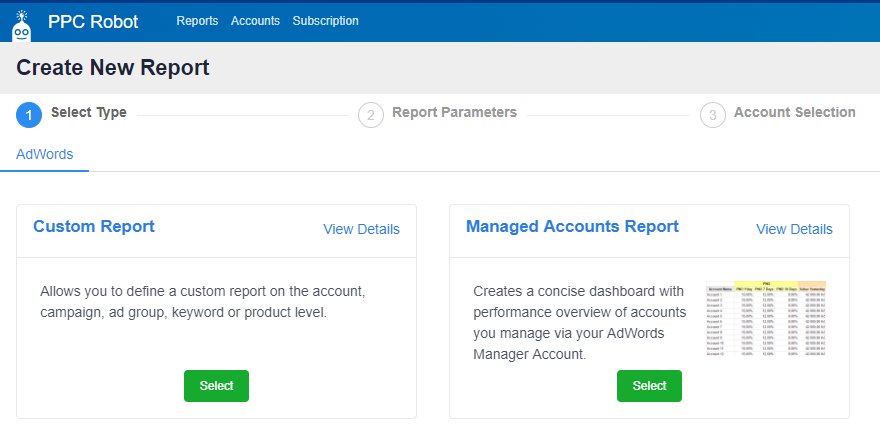The height and width of the screenshot is (440, 880).
Task: Click the Select Type step label
Action: 89,112
